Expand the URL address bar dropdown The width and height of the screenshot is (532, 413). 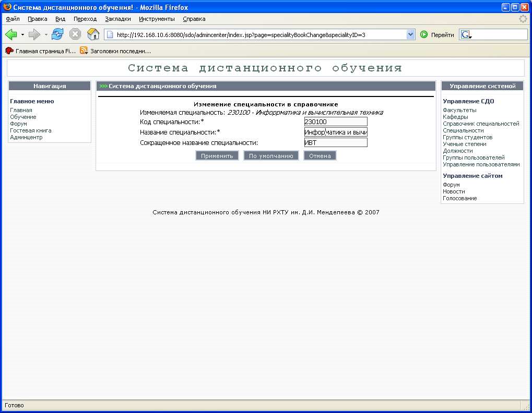[410, 34]
